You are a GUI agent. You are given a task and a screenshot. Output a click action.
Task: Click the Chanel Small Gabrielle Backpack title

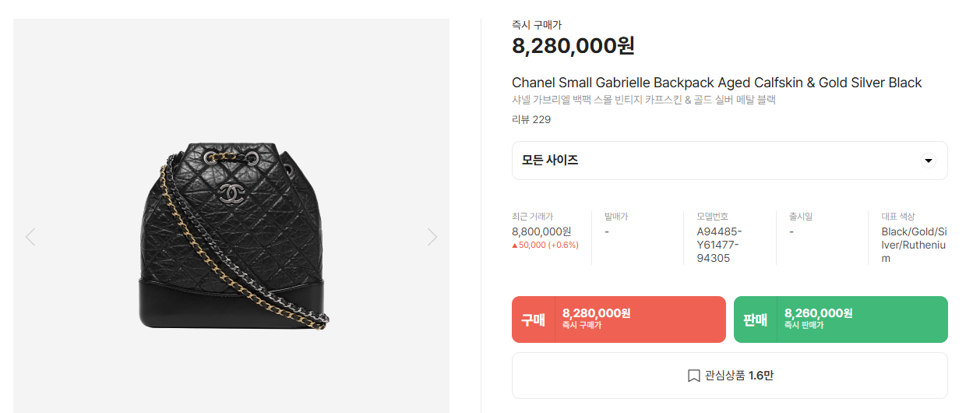pyautogui.click(x=716, y=83)
